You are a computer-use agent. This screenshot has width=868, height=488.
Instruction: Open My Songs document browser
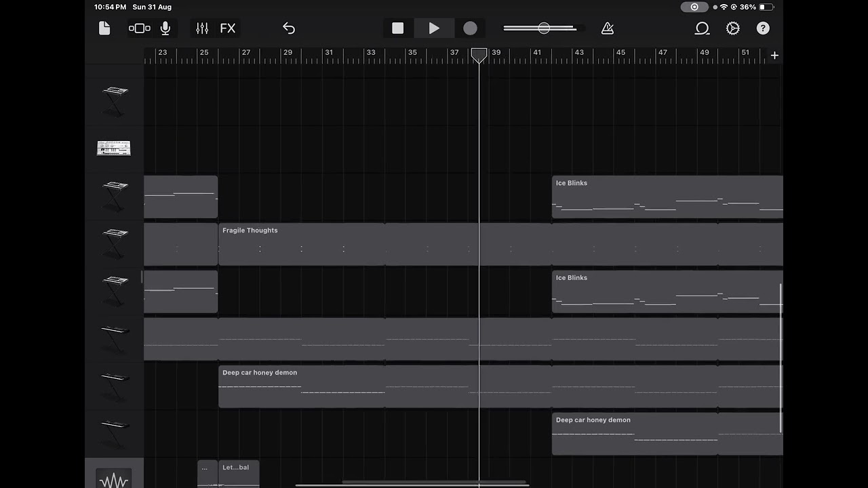(104, 28)
